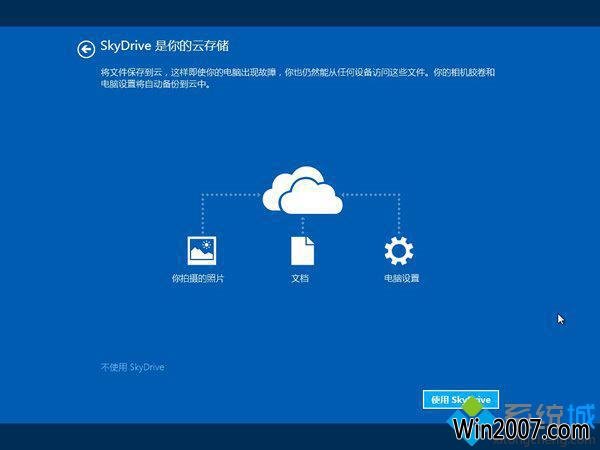The image size is (600, 450).
Task: Select the photo picture icon
Action: coord(202,251)
